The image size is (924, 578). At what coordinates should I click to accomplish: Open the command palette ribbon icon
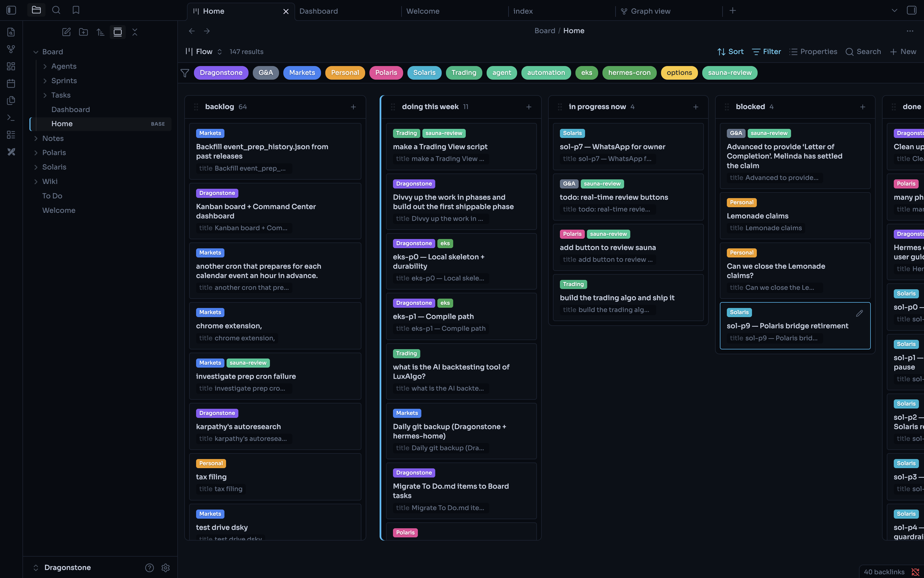pos(11,118)
